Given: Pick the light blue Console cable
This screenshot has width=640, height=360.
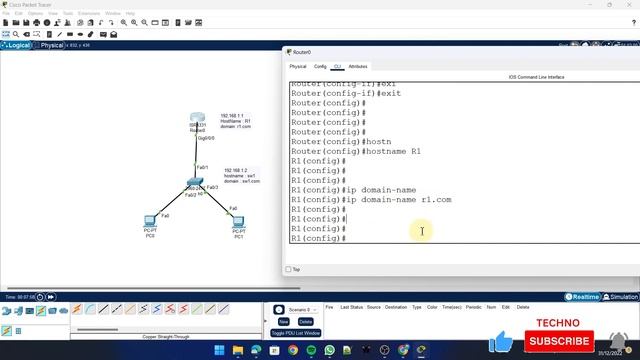Looking at the screenshot, I should (x=90, y=309).
